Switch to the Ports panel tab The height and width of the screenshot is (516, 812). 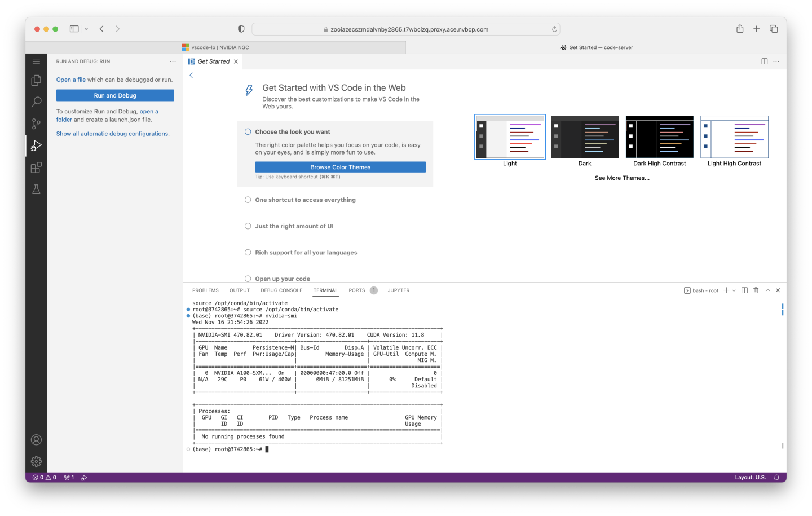(x=356, y=290)
